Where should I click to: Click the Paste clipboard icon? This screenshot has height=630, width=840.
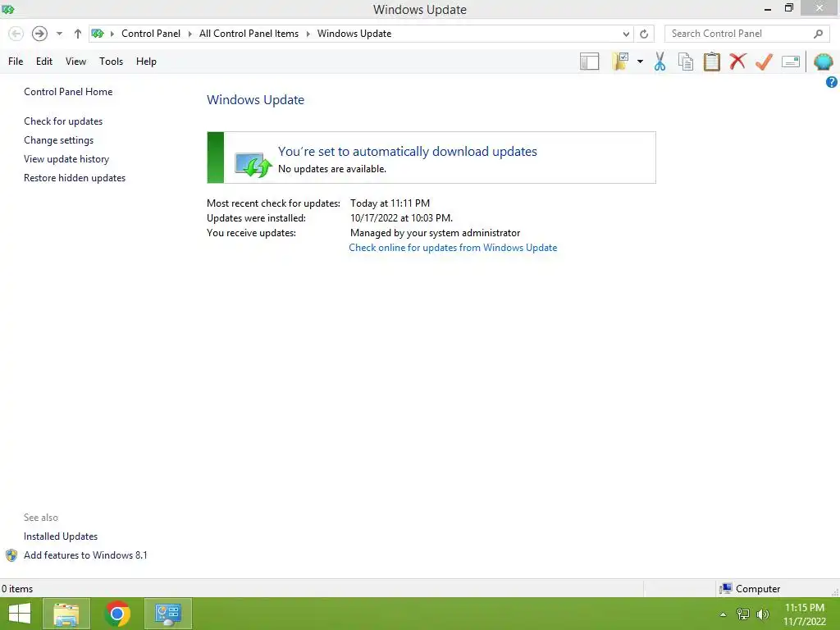pos(711,62)
